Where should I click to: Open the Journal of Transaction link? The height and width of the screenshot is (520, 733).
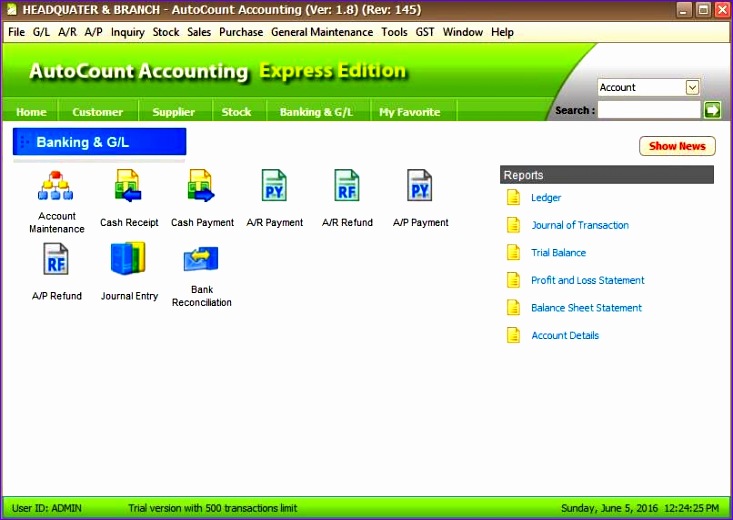(580, 225)
